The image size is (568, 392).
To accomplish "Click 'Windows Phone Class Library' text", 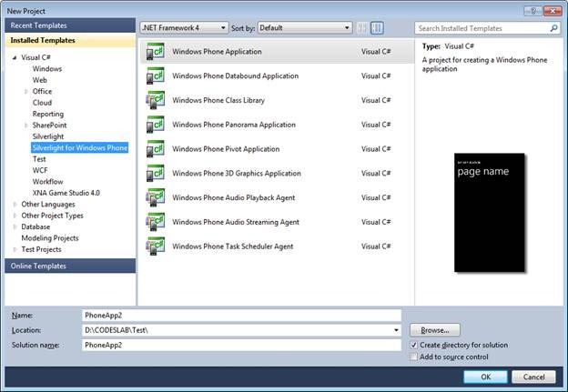I will point(218,100).
